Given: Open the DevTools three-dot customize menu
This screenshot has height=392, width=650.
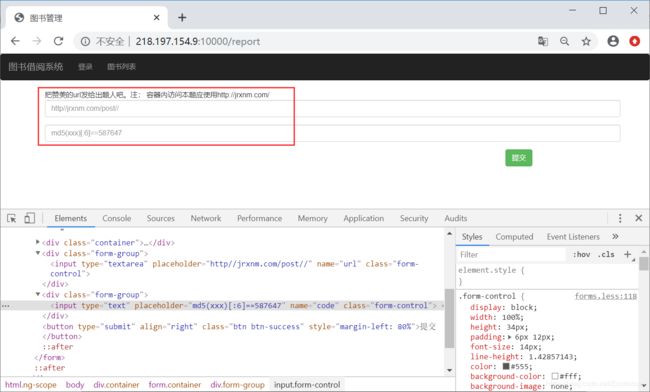Looking at the screenshot, I should [x=620, y=218].
